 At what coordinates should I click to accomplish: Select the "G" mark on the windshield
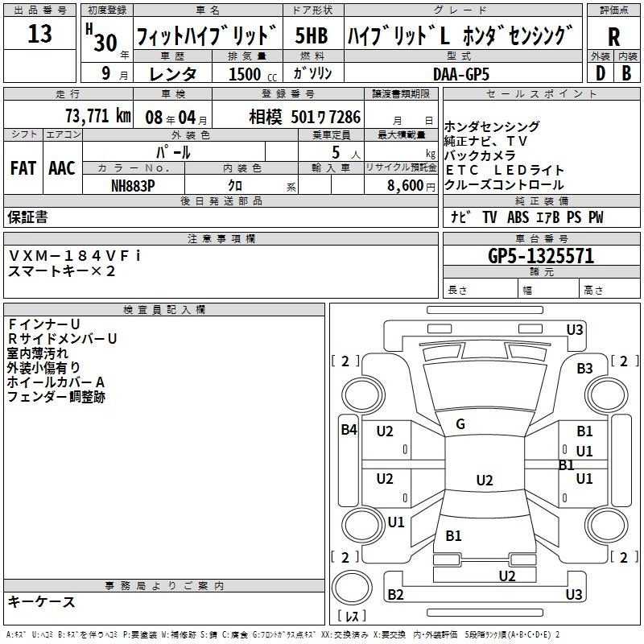(x=460, y=424)
